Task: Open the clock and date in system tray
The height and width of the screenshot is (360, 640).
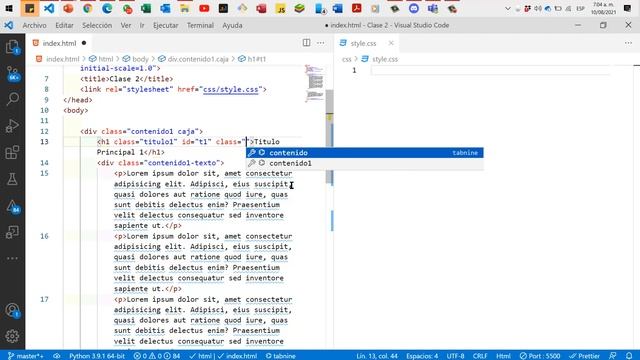Action: pos(603,8)
